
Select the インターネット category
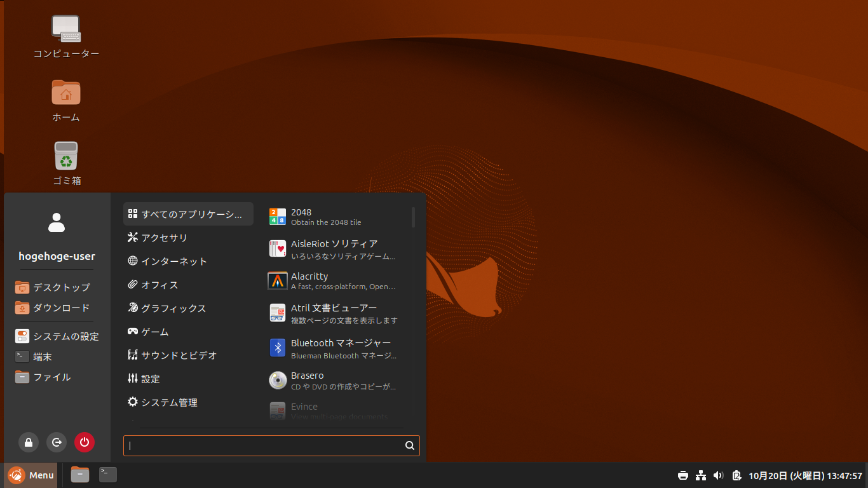coord(188,261)
